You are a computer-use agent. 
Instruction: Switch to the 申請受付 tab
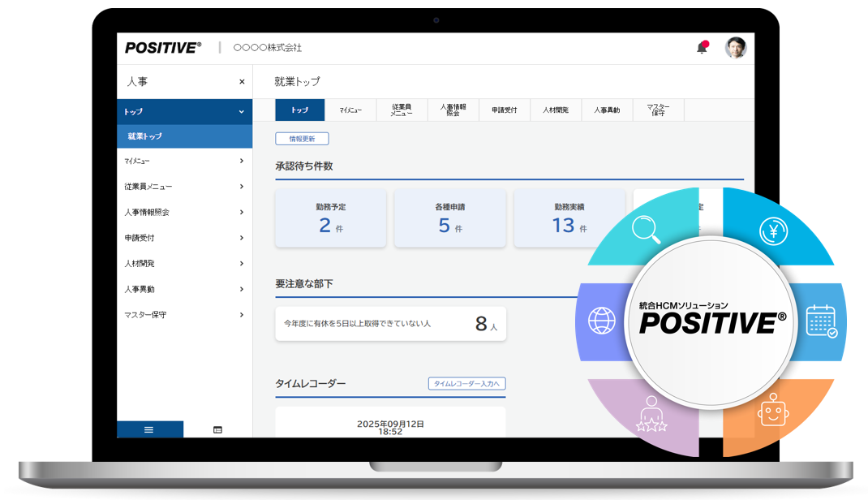click(x=504, y=110)
